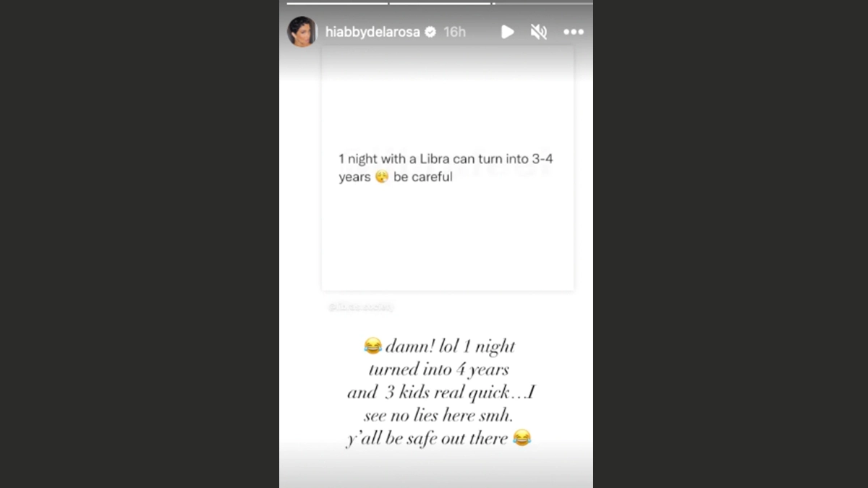Click the 16h story timestamp
This screenshot has height=488, width=868.
coord(454,32)
